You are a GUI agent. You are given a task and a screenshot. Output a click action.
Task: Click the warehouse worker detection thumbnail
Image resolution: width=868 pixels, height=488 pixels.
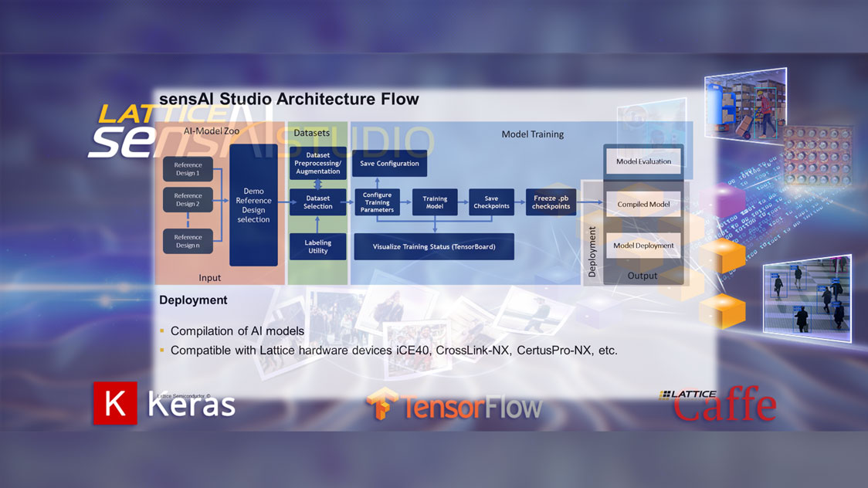[x=746, y=104]
